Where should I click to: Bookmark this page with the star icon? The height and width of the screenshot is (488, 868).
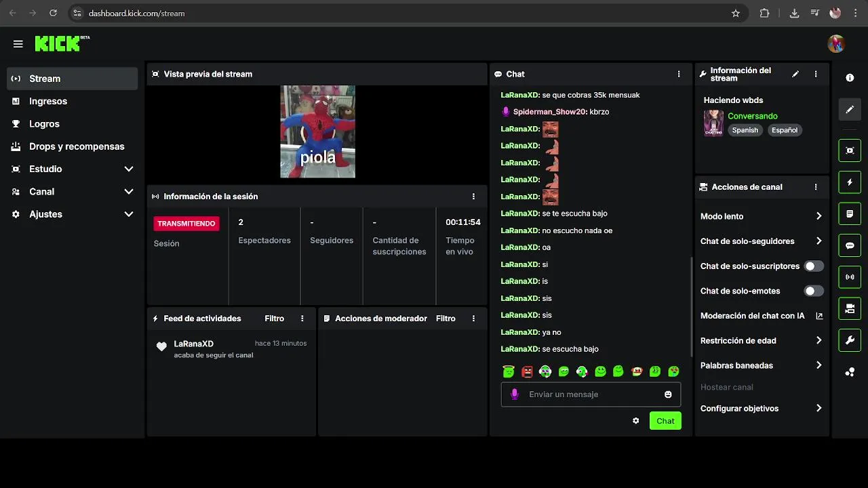pyautogui.click(x=736, y=13)
